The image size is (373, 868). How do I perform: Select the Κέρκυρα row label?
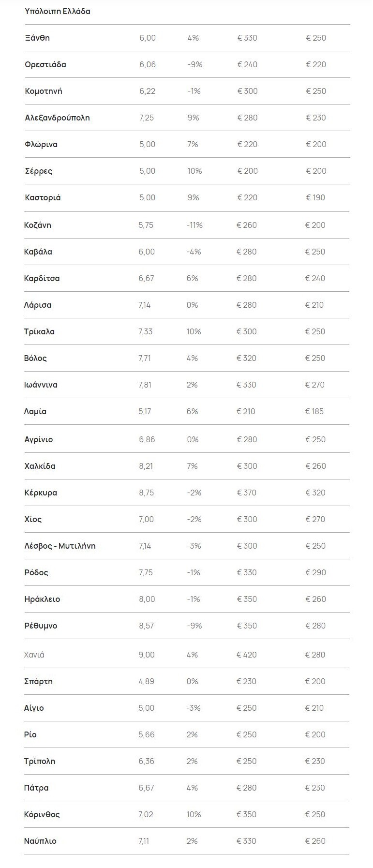coord(40,493)
